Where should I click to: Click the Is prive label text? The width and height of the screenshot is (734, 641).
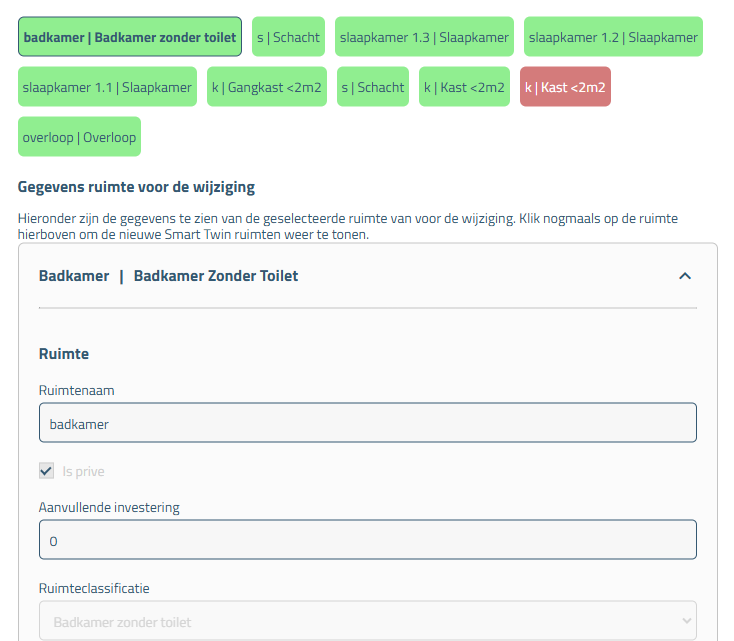click(84, 471)
